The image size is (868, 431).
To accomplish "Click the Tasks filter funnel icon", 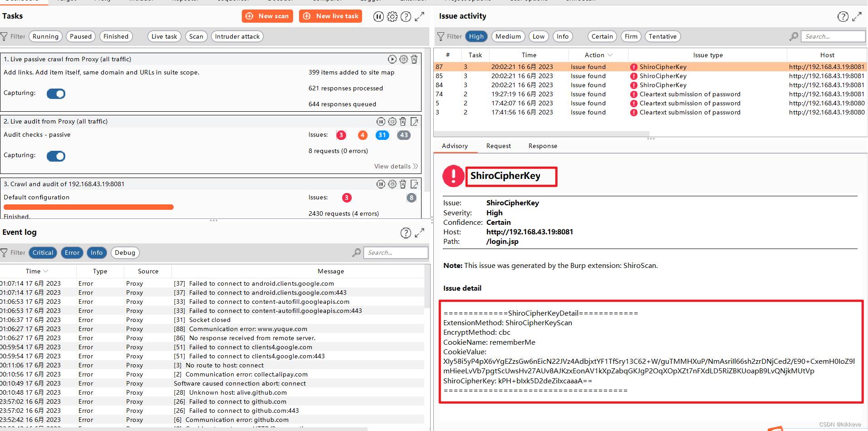I will point(4,36).
